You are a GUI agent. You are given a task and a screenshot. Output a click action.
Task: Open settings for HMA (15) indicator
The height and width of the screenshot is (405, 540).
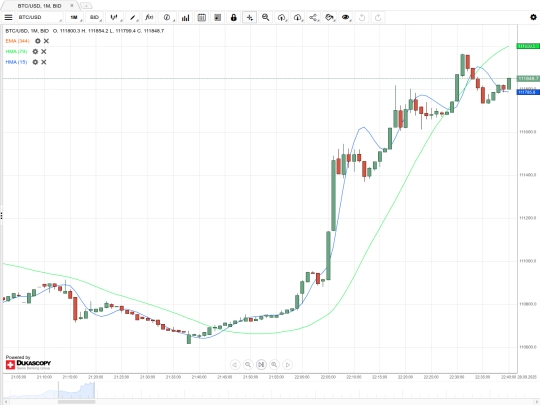pos(35,62)
